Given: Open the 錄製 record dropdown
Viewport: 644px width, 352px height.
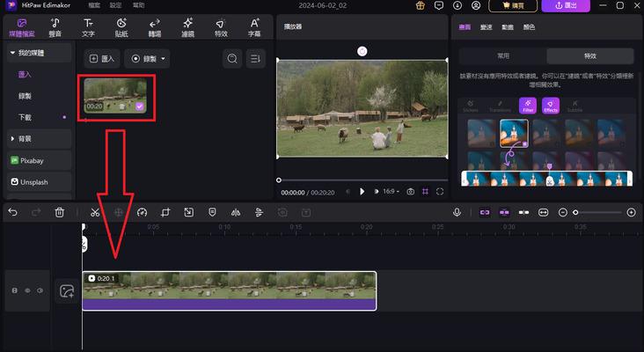Looking at the screenshot, I should click(x=147, y=59).
